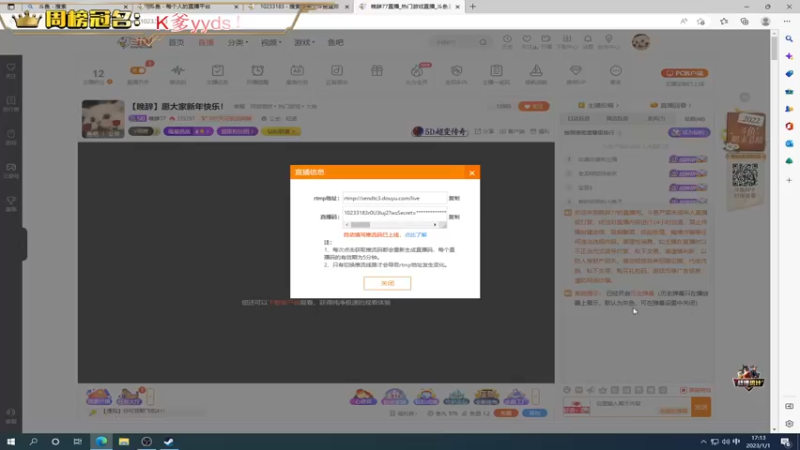
Task: Open the flame icon with red badge
Action: point(417,71)
